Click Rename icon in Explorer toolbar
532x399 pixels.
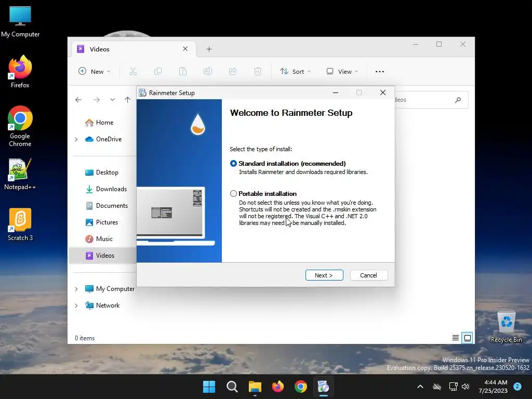click(x=208, y=72)
